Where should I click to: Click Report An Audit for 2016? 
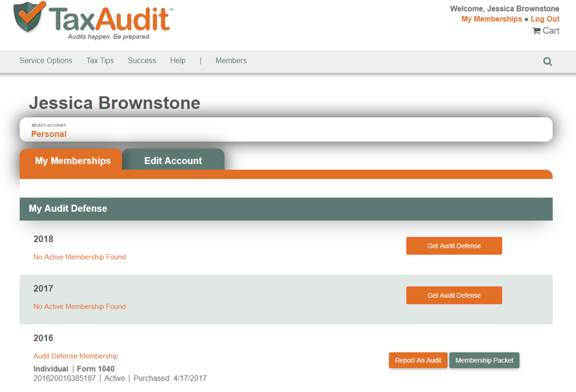click(x=418, y=360)
